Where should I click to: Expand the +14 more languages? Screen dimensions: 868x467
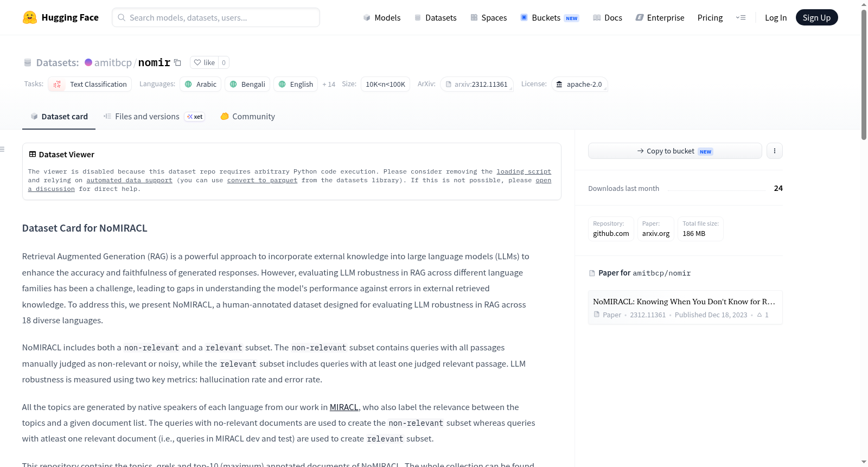tap(329, 84)
